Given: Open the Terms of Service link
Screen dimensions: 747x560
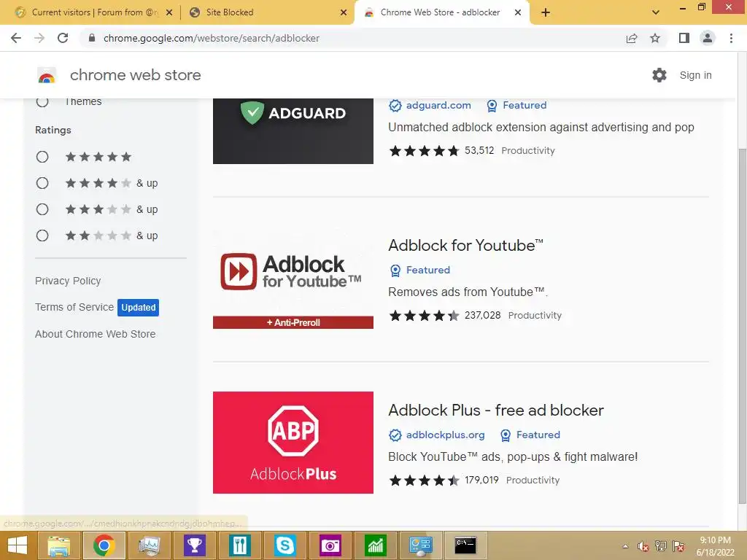Looking at the screenshot, I should (x=74, y=307).
